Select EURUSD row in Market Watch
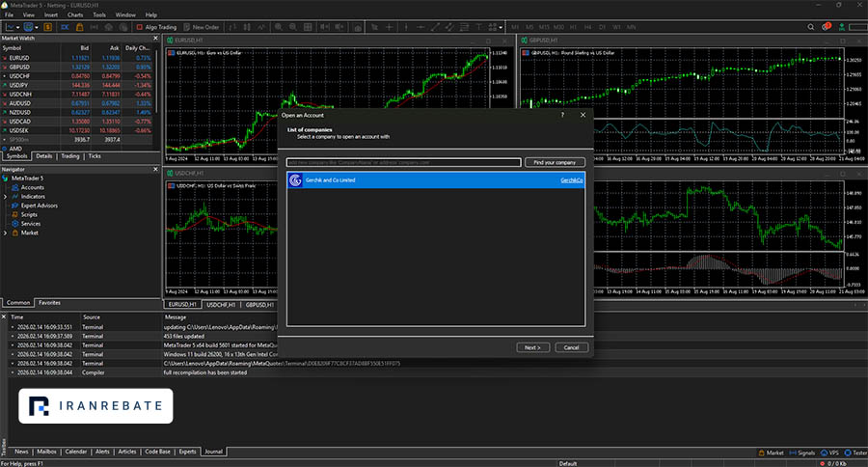The image size is (868, 467). pyautogui.click(x=77, y=58)
